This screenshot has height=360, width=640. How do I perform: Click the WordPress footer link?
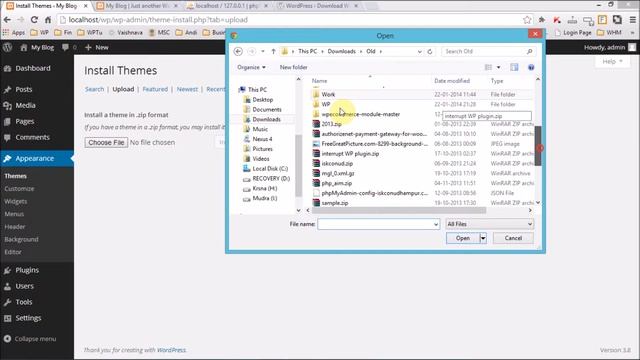171,350
